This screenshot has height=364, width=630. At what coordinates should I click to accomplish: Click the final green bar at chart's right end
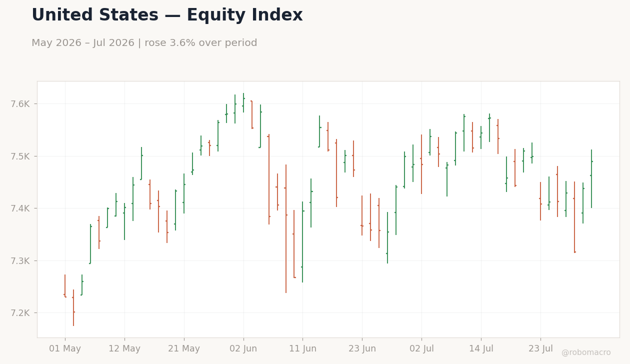pyautogui.click(x=591, y=178)
